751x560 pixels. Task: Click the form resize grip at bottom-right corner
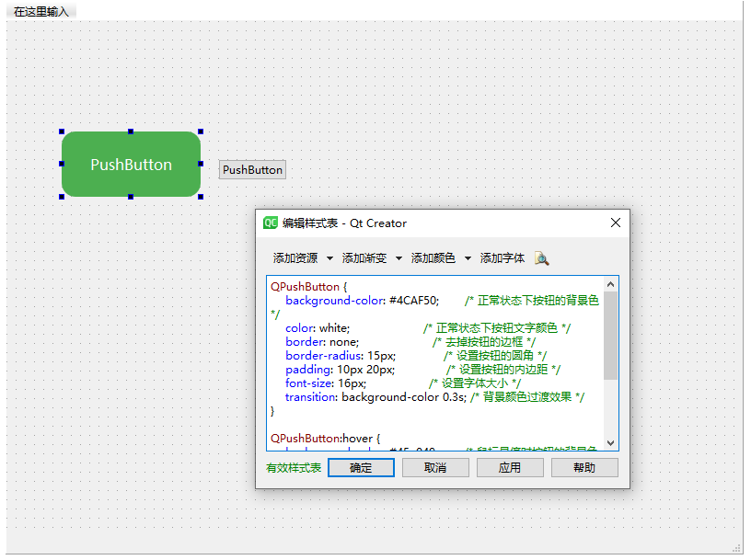click(736, 549)
